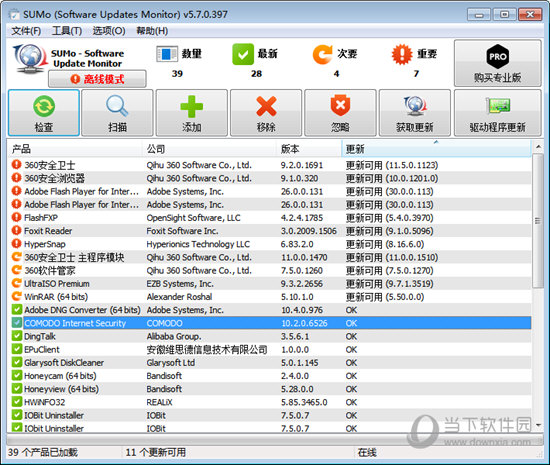Click green check of Honeycam row

(17, 376)
